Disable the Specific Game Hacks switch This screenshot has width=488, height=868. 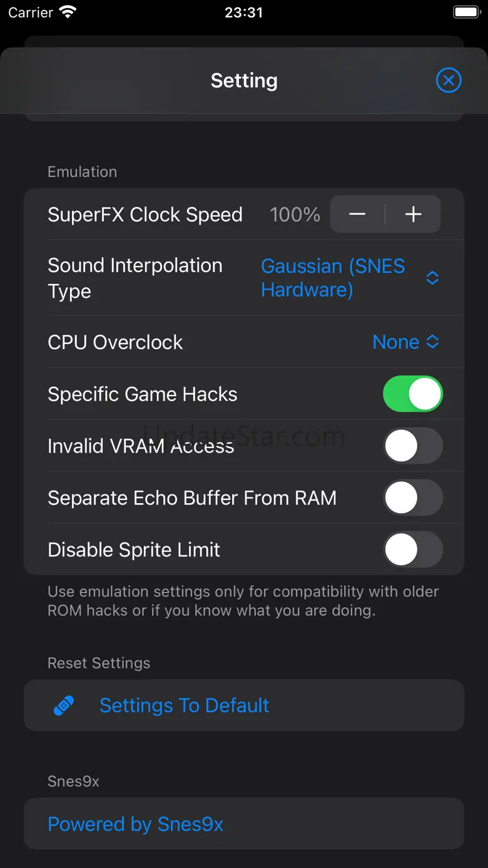(412, 394)
